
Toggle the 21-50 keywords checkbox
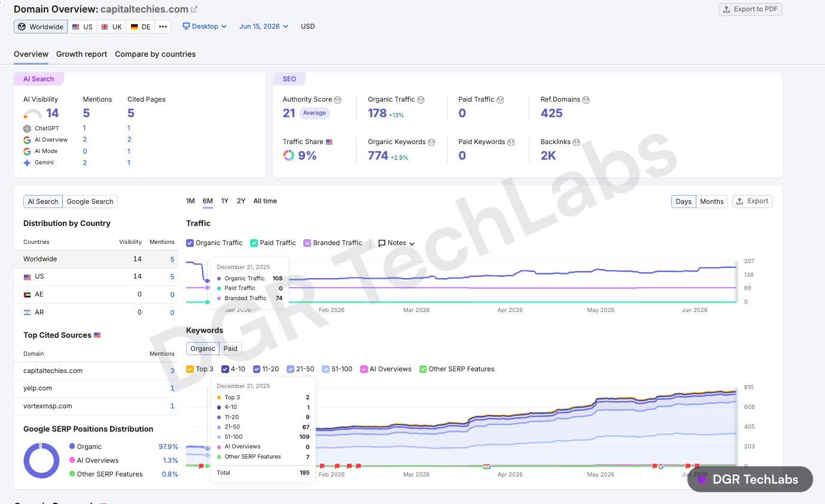pyautogui.click(x=290, y=369)
